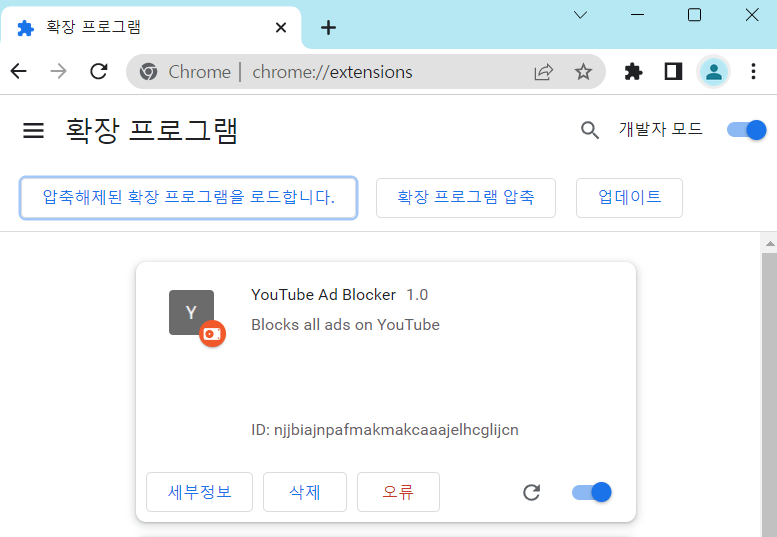Share this page using the share icon

544,72
